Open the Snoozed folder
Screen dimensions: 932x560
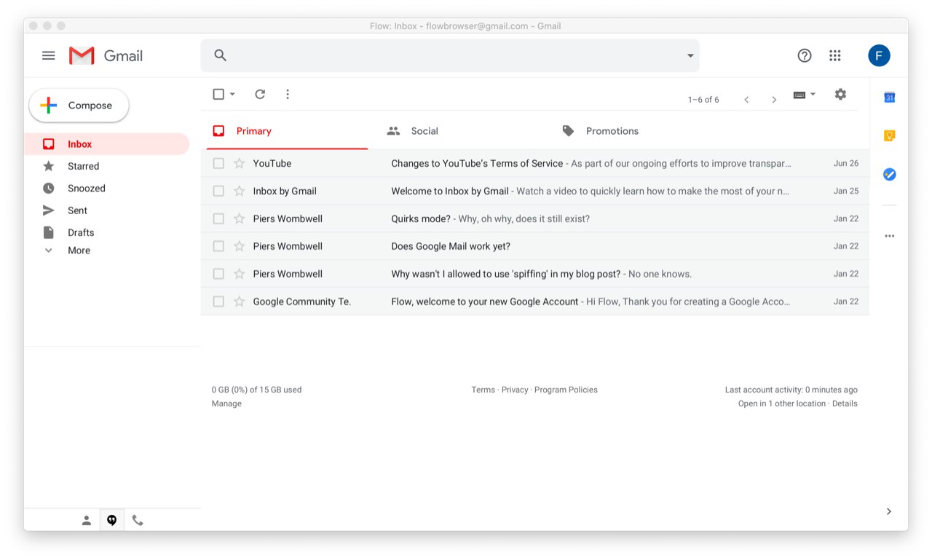tap(106, 188)
